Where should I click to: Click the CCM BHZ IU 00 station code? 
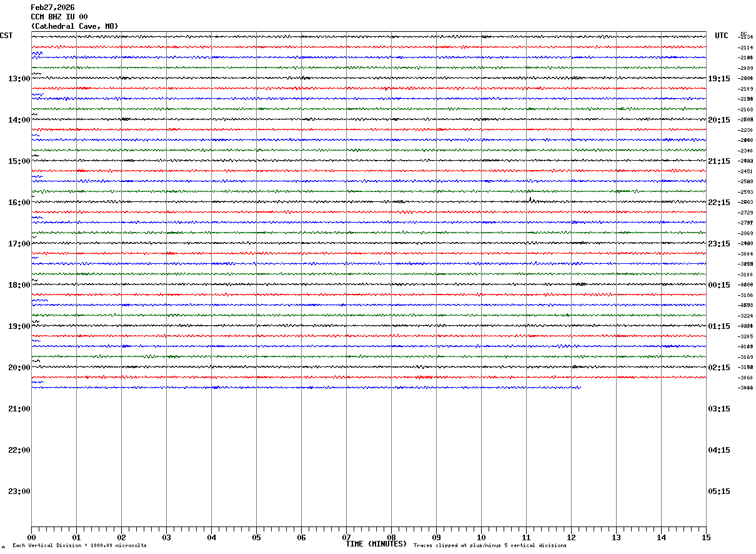[x=59, y=17]
